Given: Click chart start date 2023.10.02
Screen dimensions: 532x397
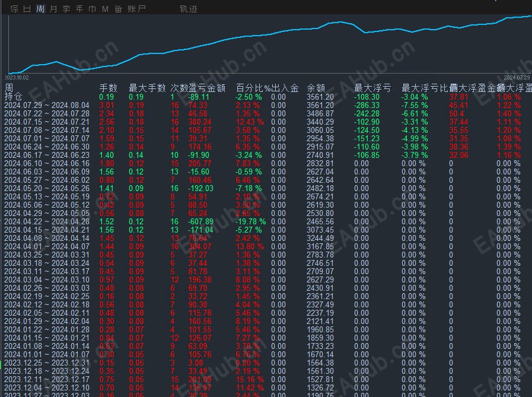Looking at the screenshot, I should pyautogui.click(x=17, y=77).
